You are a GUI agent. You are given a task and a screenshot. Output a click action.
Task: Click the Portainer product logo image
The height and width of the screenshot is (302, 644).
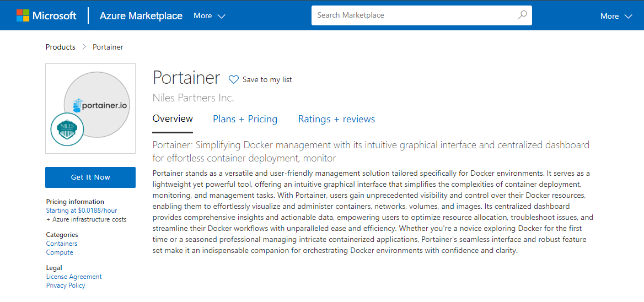click(90, 109)
